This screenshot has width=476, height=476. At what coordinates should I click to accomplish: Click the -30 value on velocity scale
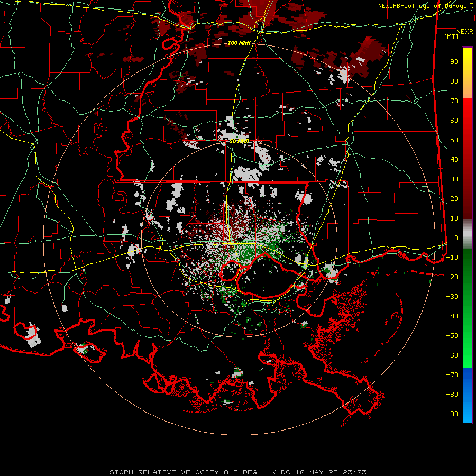tap(452, 297)
